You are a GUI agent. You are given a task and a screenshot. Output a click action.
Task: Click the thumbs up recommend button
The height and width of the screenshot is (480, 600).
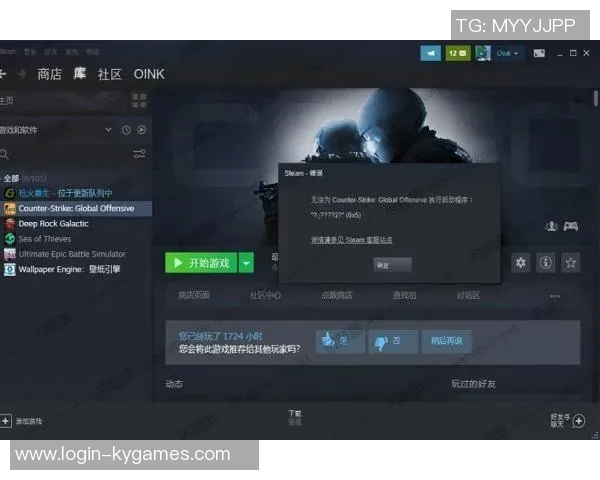coord(340,341)
